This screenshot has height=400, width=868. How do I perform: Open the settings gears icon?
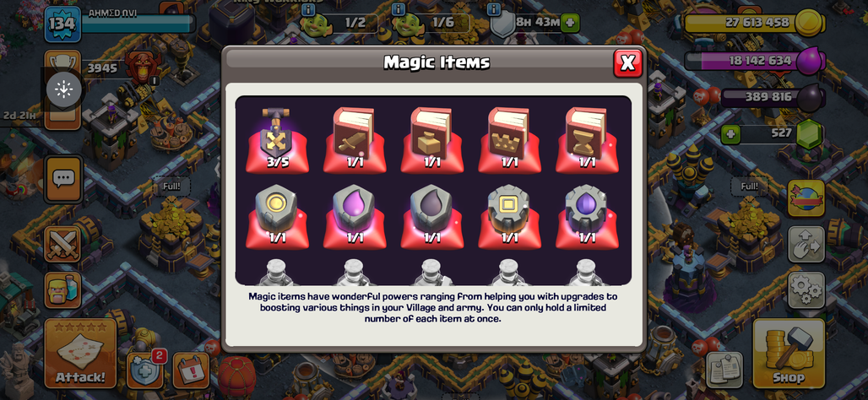pyautogui.click(x=806, y=289)
